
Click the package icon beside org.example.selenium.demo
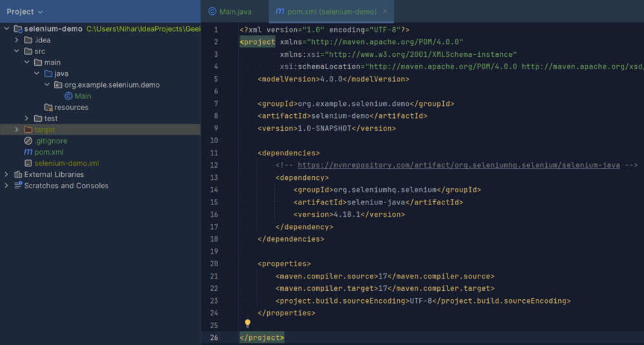[x=59, y=84]
